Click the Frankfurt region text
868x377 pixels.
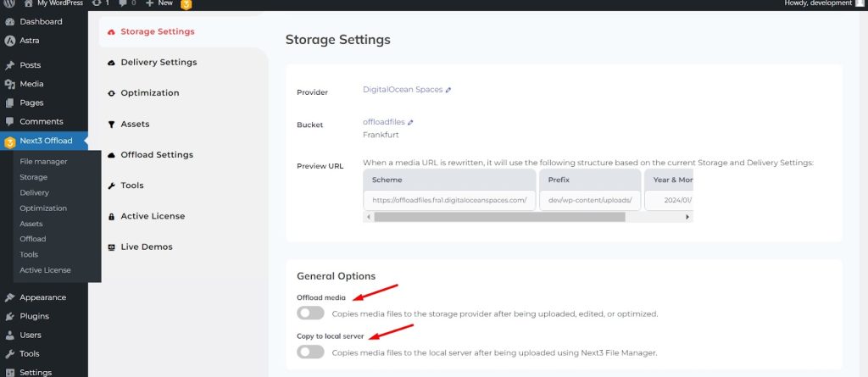[381, 135]
